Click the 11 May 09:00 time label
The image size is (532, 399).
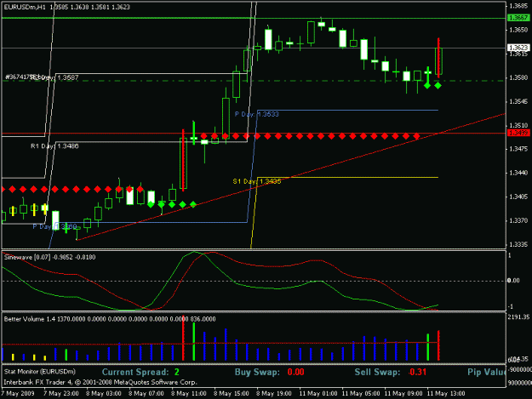click(x=403, y=394)
